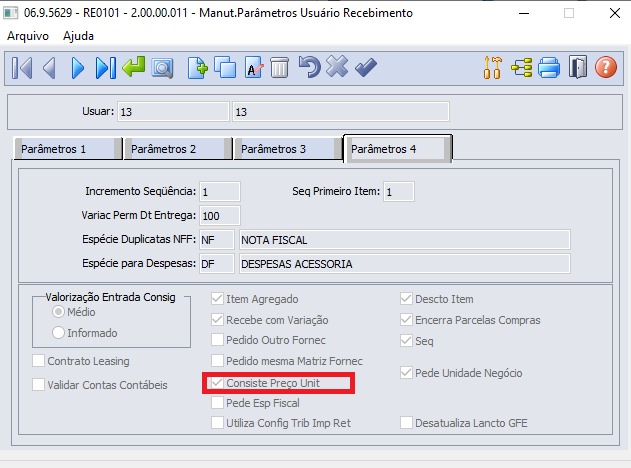
Task: Open the hierarchy tree icon
Action: 522,68
